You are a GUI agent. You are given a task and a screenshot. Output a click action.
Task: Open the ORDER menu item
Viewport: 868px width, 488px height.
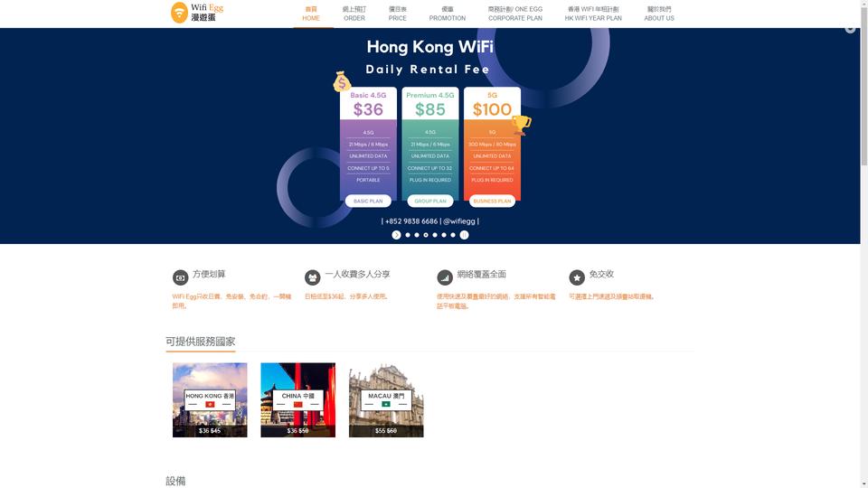click(x=354, y=14)
